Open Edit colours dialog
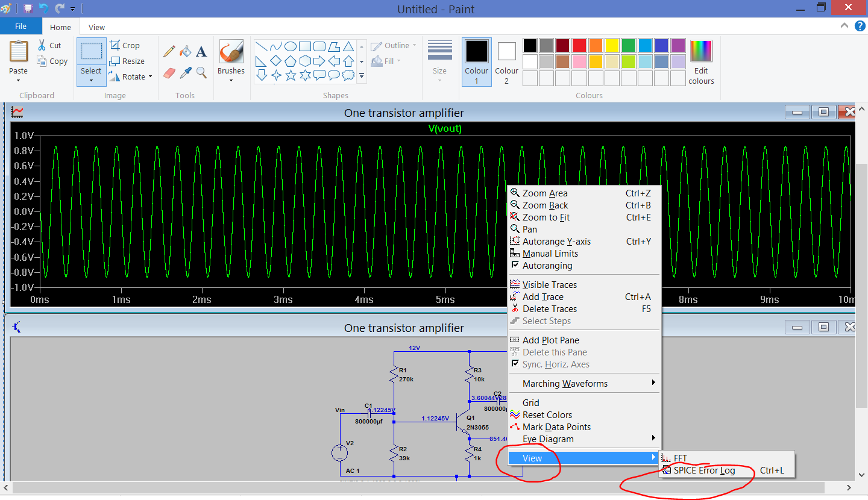This screenshot has height=500, width=868. (x=701, y=62)
